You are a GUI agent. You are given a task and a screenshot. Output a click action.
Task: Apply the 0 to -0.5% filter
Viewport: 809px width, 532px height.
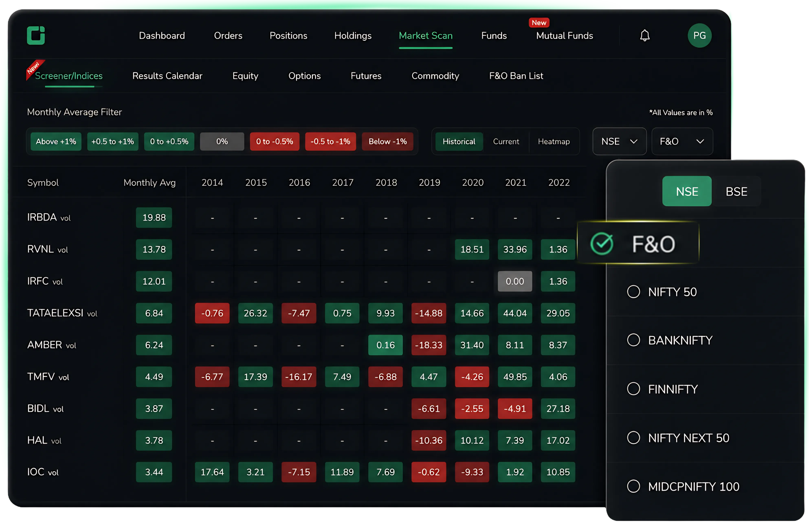(275, 141)
